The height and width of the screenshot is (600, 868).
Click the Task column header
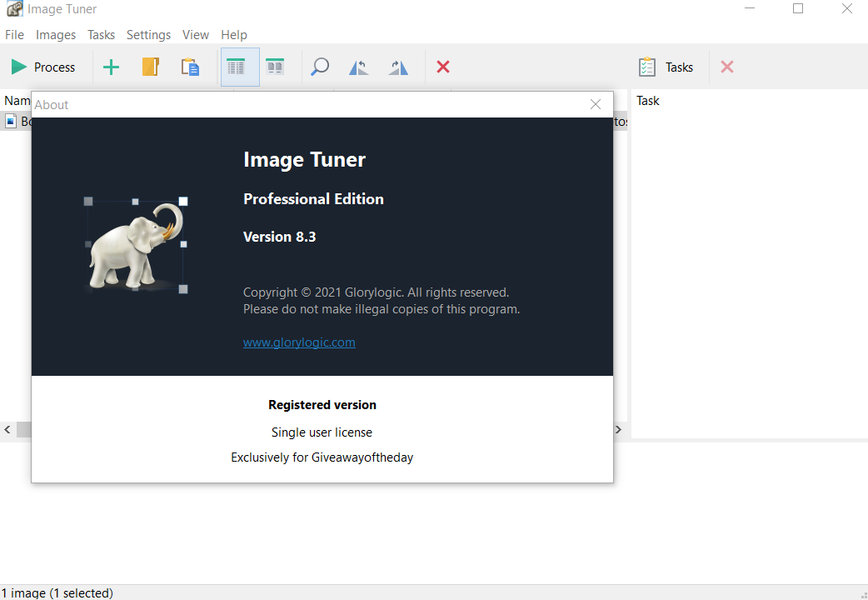point(648,101)
